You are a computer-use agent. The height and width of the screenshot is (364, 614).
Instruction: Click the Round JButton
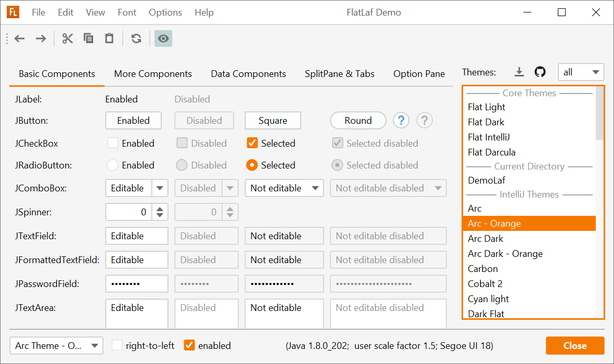[x=358, y=121]
